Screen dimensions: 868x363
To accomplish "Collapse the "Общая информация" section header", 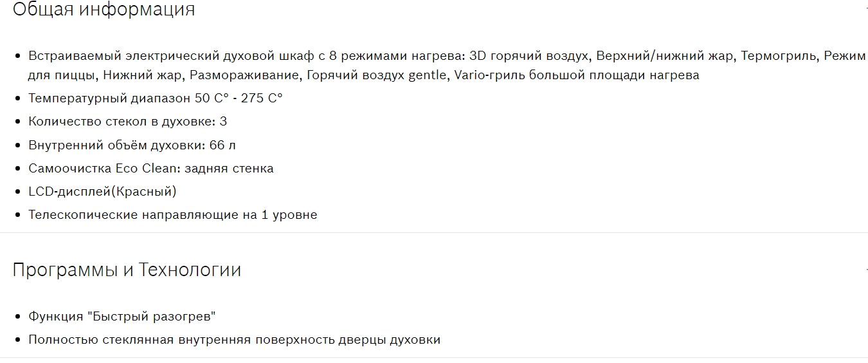I will click(104, 10).
